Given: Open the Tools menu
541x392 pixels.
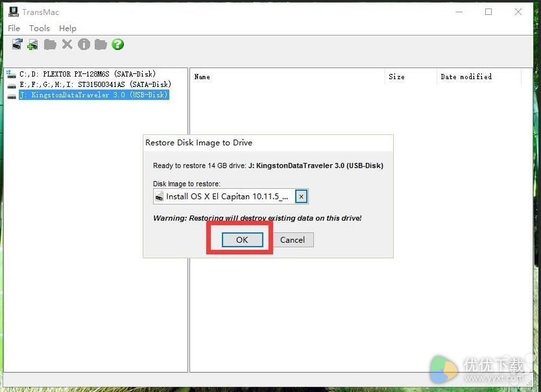Looking at the screenshot, I should coord(40,29).
